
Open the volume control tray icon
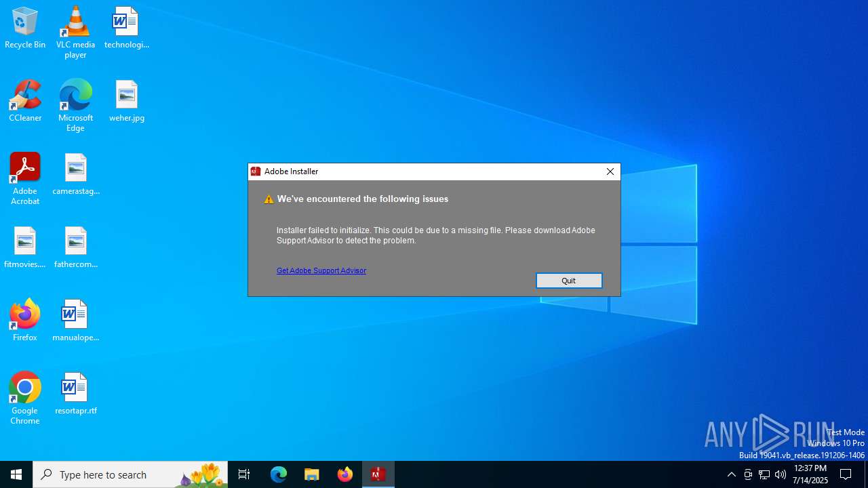click(x=781, y=474)
